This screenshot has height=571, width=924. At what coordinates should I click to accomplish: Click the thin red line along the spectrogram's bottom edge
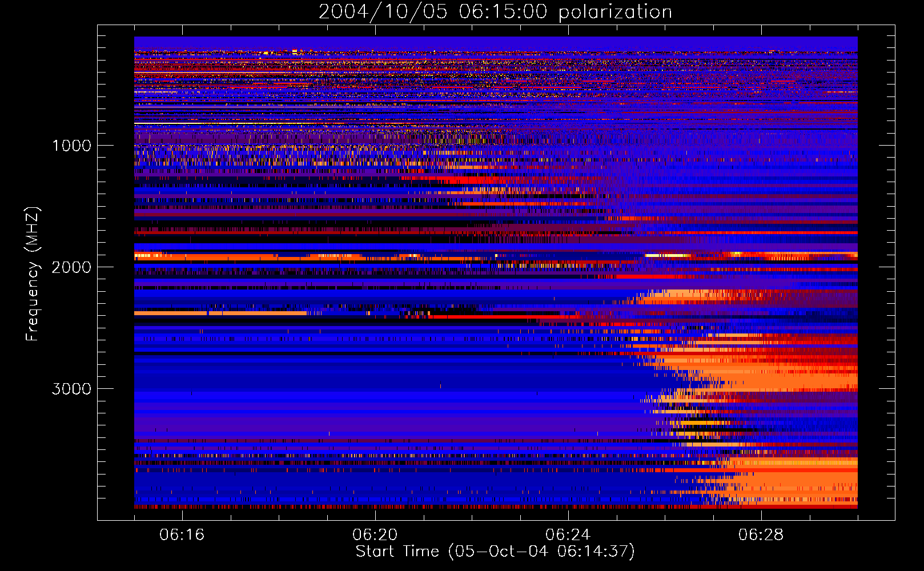[x=457, y=506]
